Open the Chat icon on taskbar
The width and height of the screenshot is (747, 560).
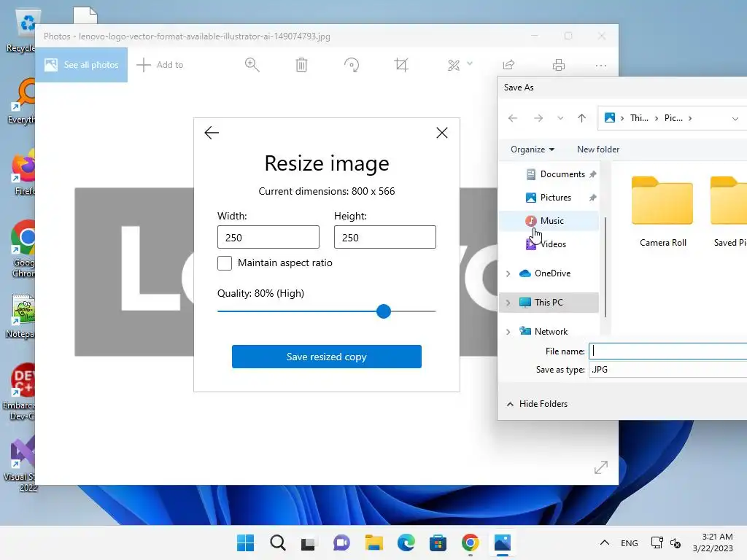tap(341, 542)
